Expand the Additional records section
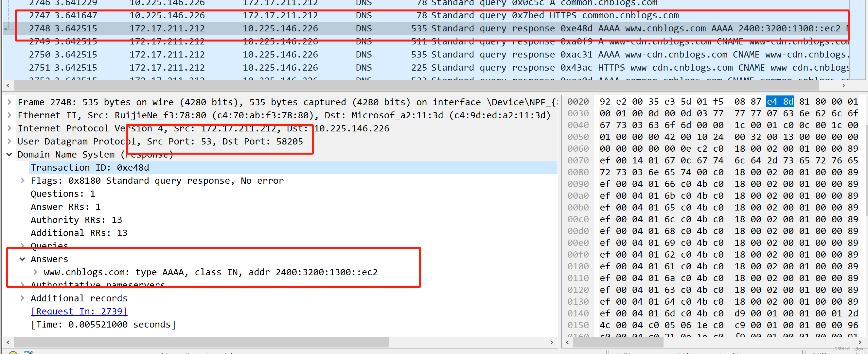This screenshot has height=354, width=868. click(22, 298)
